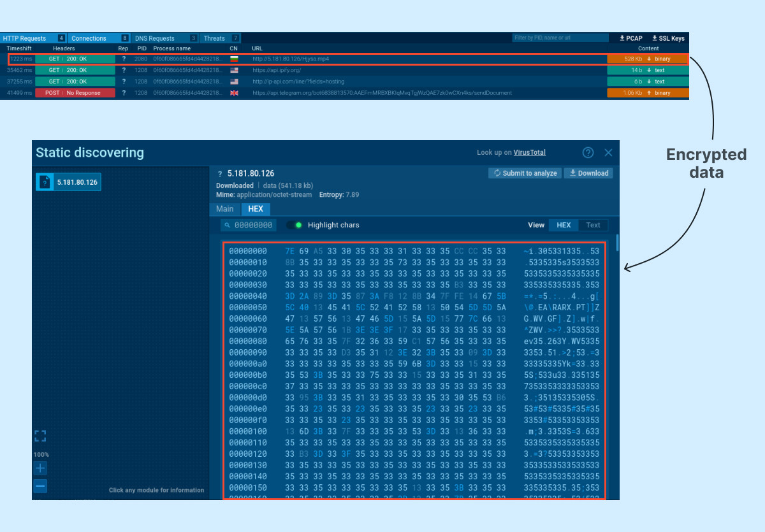
Task: Click the fullscreen fit icon in module graph
Action: pyautogui.click(x=40, y=436)
